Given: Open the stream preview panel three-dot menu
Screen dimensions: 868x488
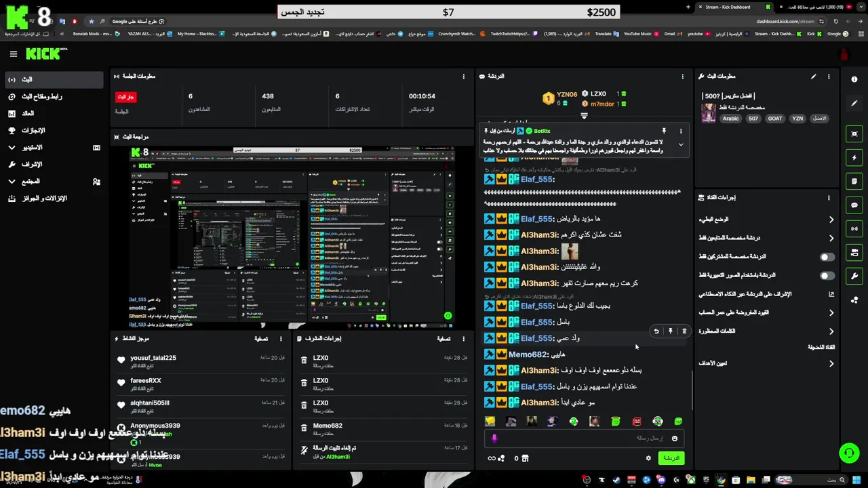Looking at the screenshot, I should pos(464,136).
